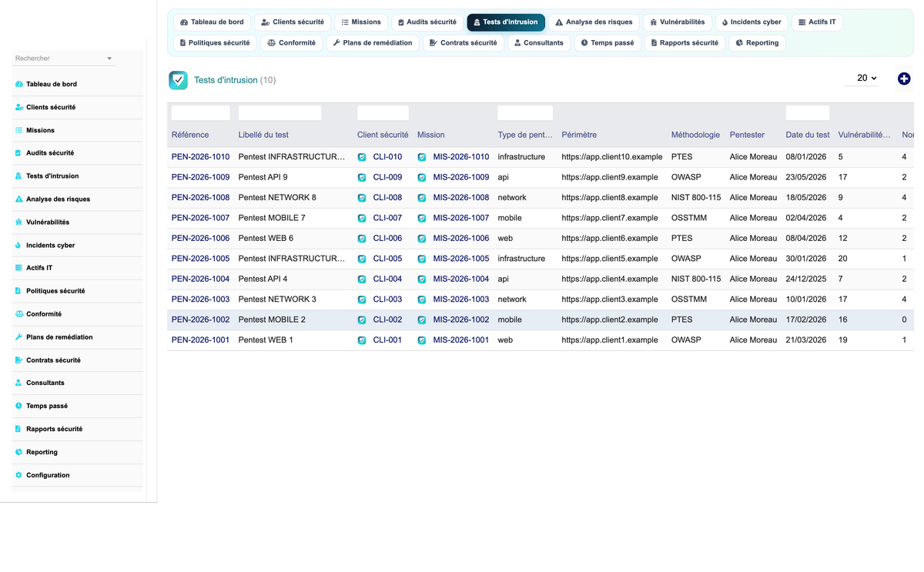Click the Contrats sécurité icon in sidebar

pyautogui.click(x=18, y=360)
